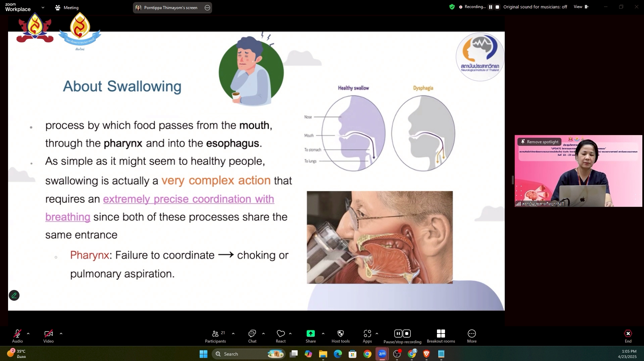Stop the recording in the bottom toolbar
Image resolution: width=644 pixels, height=361 pixels.
pos(407,334)
